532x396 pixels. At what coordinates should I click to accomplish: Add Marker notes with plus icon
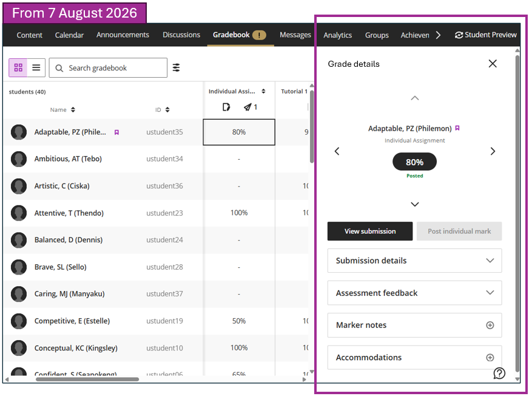tap(490, 326)
